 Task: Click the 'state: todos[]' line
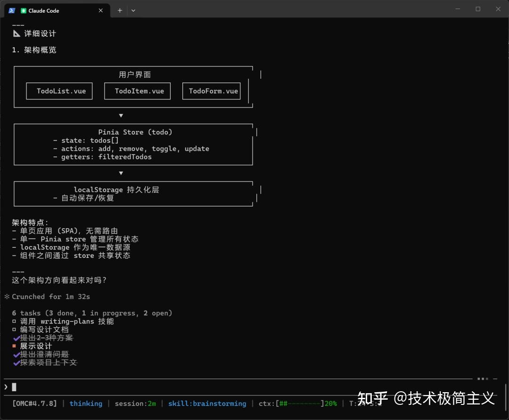point(86,140)
